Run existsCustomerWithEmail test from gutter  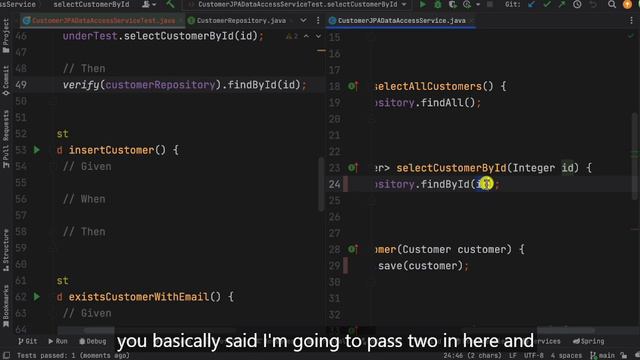(37, 297)
